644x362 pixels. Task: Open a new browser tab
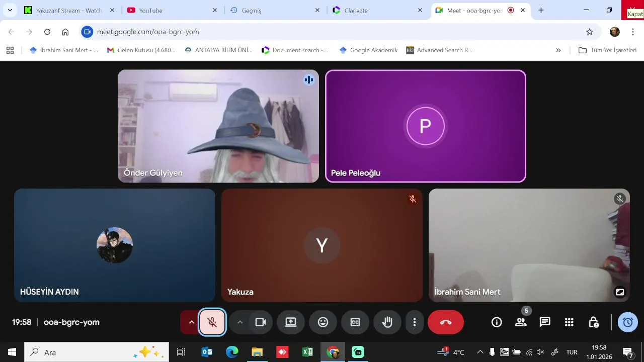[541, 10]
